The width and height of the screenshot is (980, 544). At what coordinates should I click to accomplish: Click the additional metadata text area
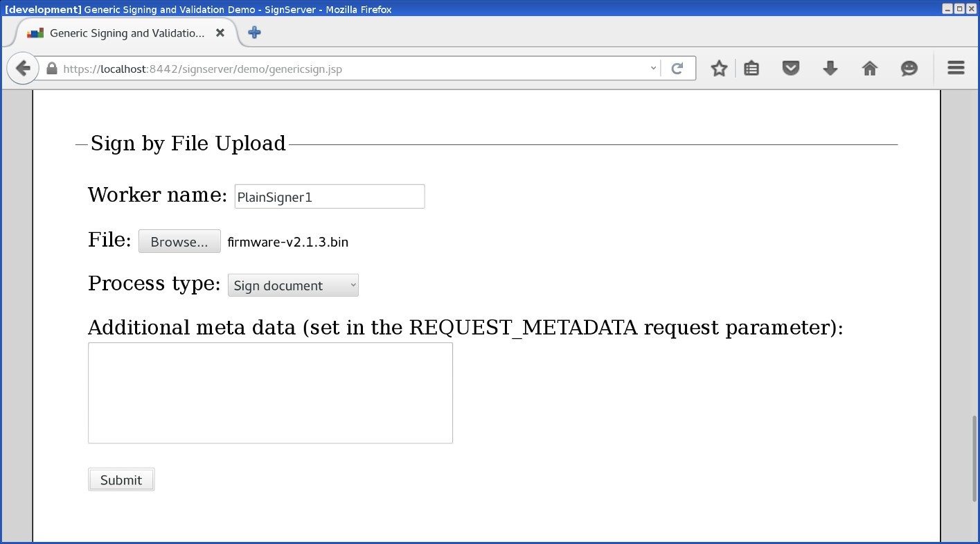[x=270, y=392]
